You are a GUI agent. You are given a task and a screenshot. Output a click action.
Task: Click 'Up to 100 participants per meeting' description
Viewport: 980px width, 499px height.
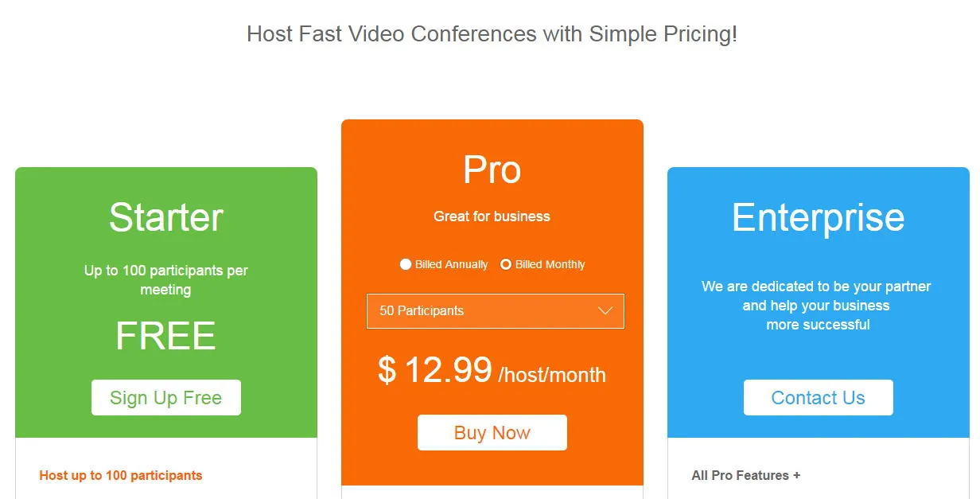[x=166, y=280]
